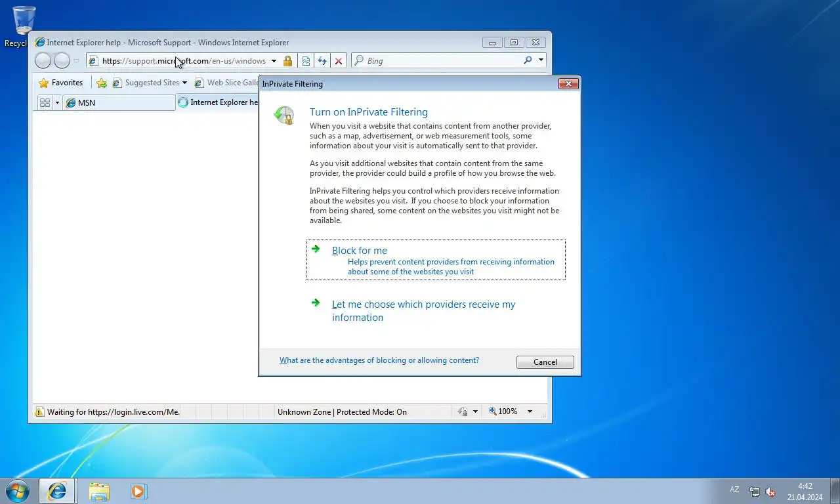Click the AZ language indicator
Viewport: 840px width, 504px height.
pyautogui.click(x=734, y=490)
